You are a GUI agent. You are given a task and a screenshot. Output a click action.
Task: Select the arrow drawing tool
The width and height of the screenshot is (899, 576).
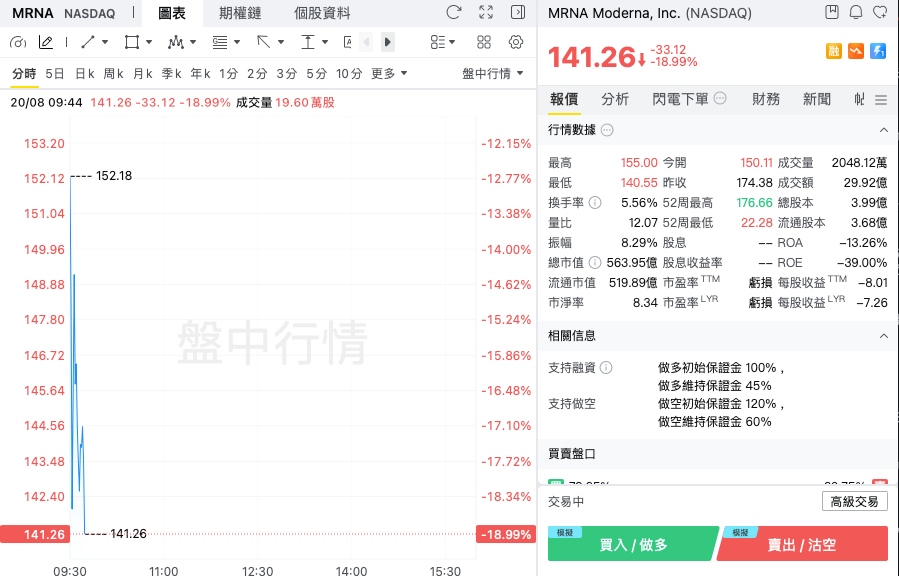pos(263,42)
